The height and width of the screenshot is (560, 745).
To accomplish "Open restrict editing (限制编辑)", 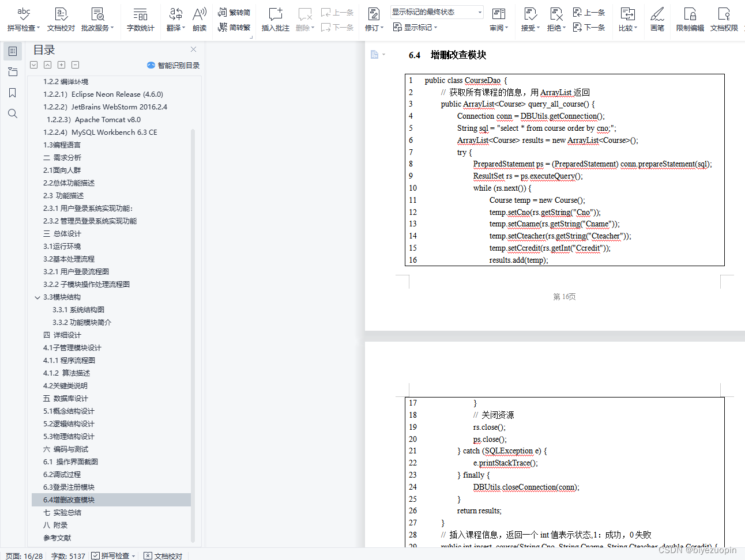I will pyautogui.click(x=690, y=19).
